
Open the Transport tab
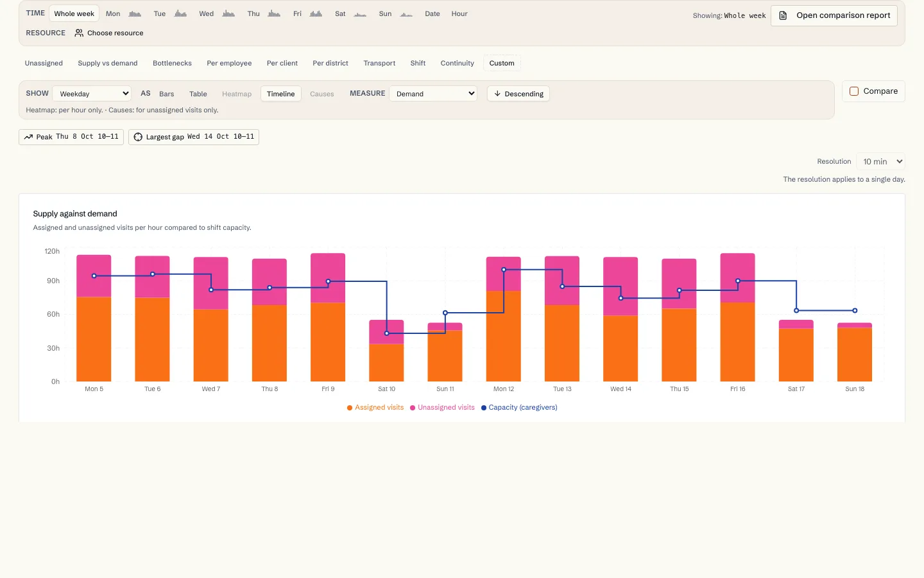point(379,63)
